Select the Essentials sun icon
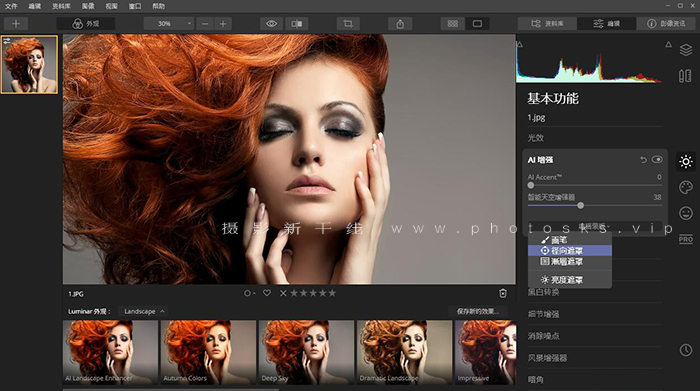 coord(686,162)
